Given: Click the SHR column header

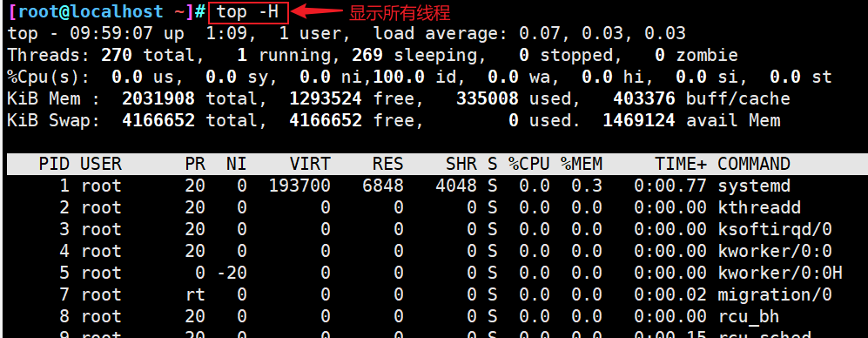Looking at the screenshot, I should [x=461, y=164].
